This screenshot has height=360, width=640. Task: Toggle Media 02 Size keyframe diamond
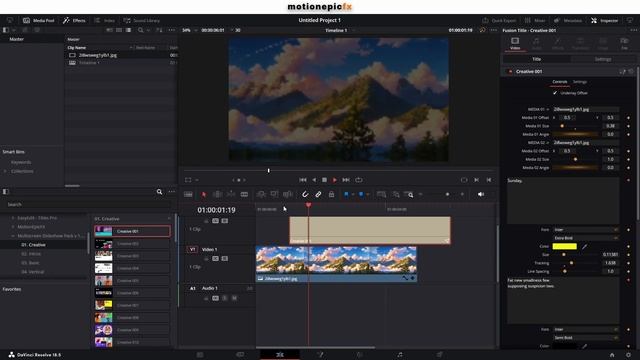tap(629, 160)
